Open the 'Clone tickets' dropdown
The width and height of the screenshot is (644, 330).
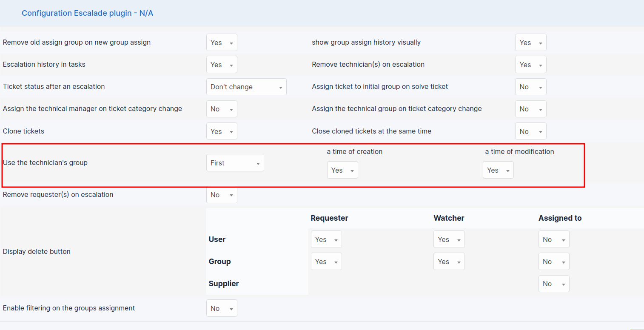pos(221,131)
